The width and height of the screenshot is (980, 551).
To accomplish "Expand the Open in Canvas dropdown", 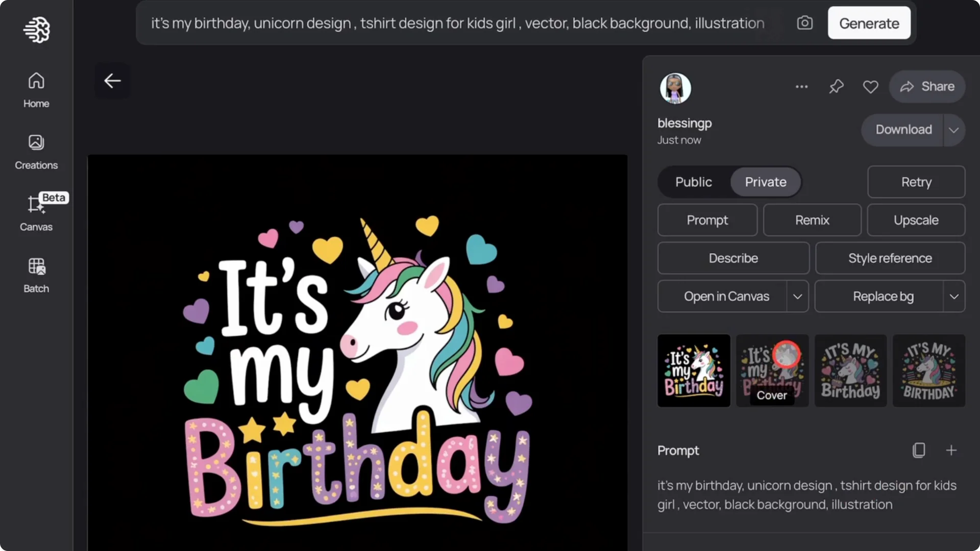I will click(798, 296).
